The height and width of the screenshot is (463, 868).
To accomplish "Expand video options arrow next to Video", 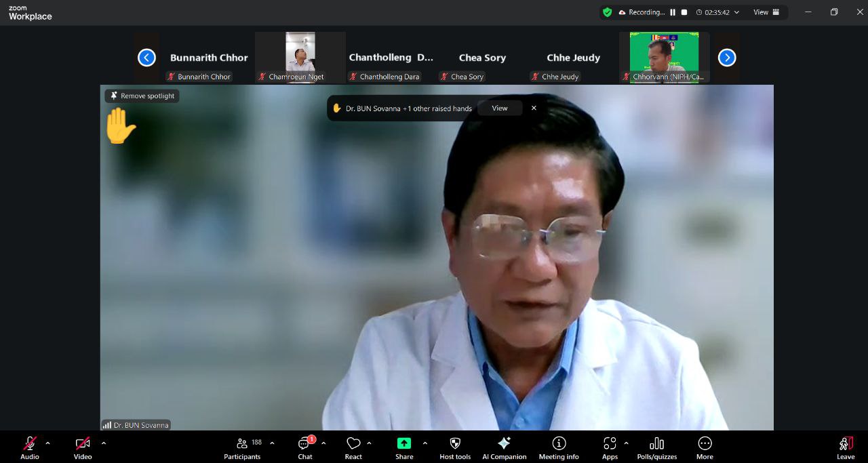I will click(104, 443).
